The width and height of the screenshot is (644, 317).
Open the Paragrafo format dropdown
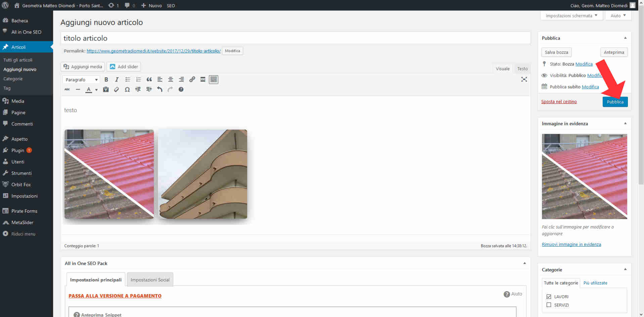click(x=81, y=80)
